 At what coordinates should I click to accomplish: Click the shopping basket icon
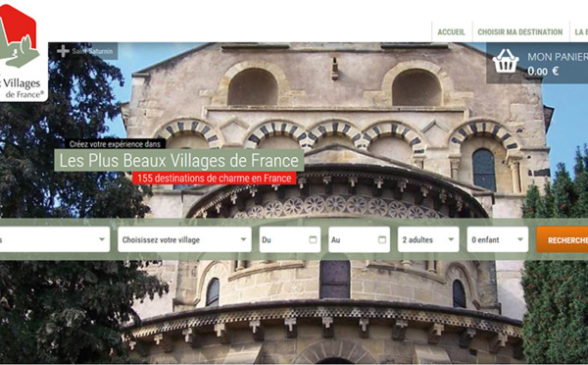pyautogui.click(x=506, y=61)
